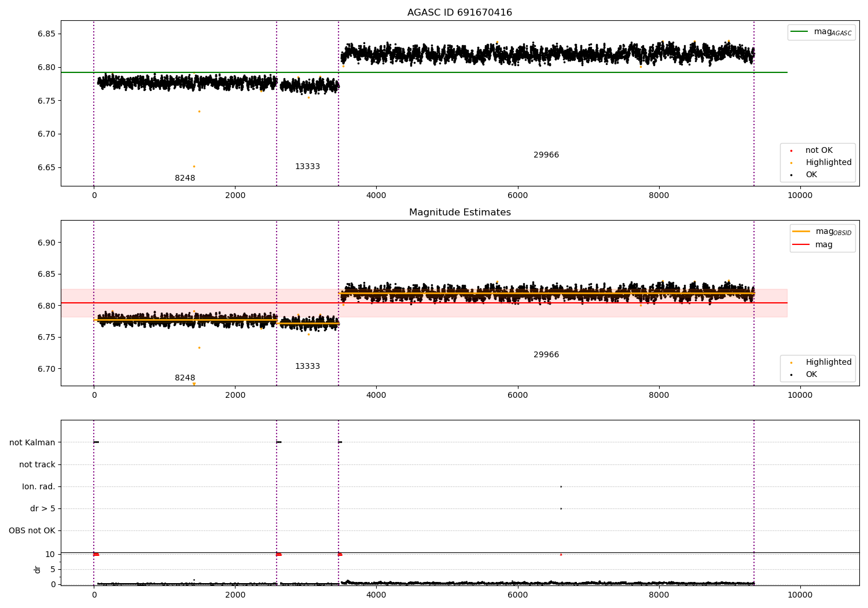The height and width of the screenshot is (608, 868).
Task: Select the green mag AGASC legend line
Action: (x=800, y=32)
